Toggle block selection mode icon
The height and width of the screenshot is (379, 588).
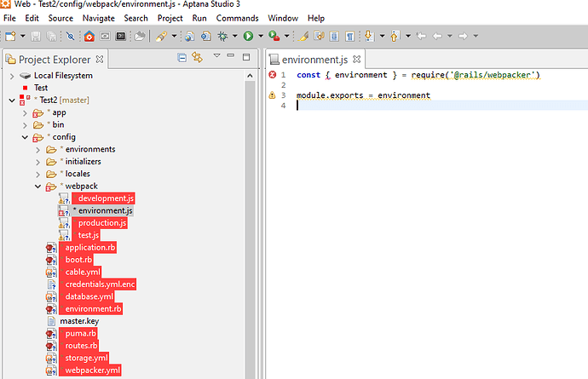(x=334, y=36)
